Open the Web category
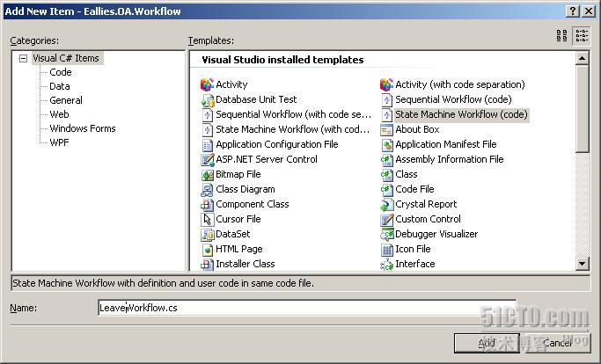This screenshot has height=364, width=601. 60,114
